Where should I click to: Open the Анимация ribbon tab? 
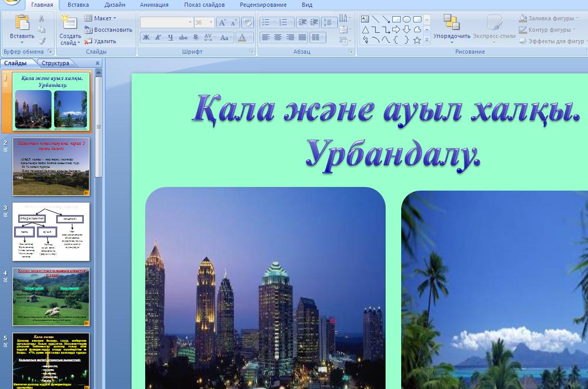154,5
